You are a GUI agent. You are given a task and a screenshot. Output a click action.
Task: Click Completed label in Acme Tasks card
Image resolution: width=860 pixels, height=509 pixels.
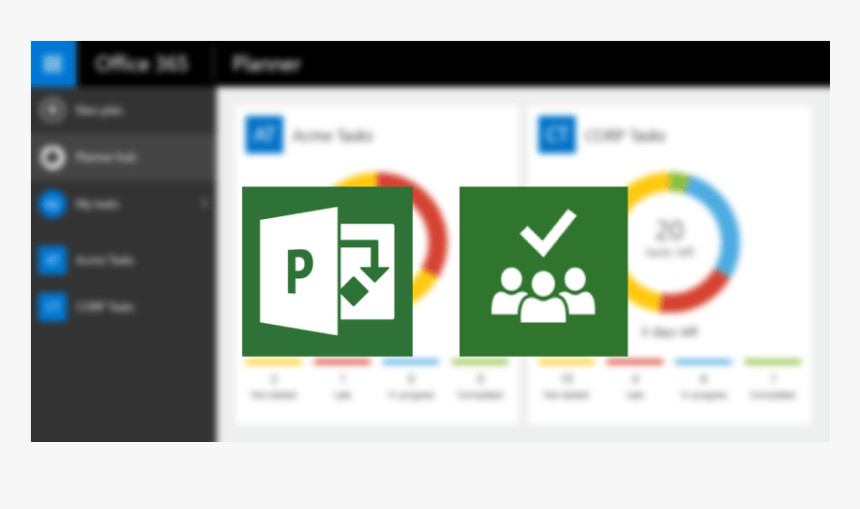click(480, 395)
